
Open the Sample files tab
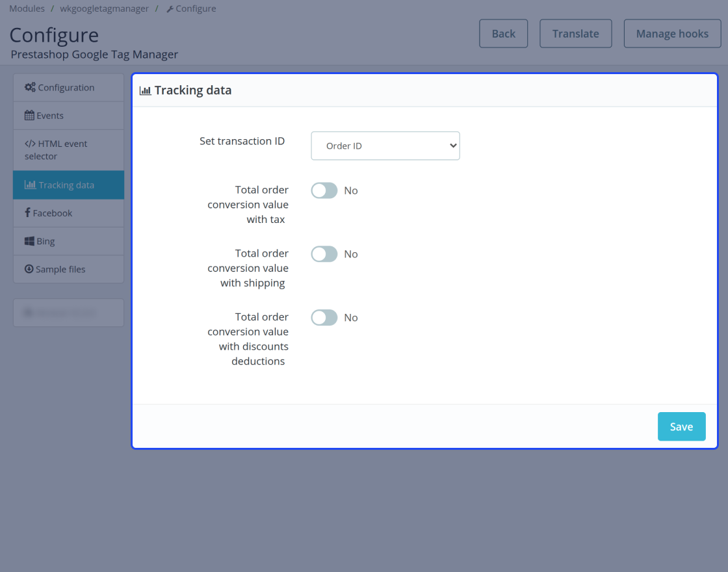(x=69, y=269)
